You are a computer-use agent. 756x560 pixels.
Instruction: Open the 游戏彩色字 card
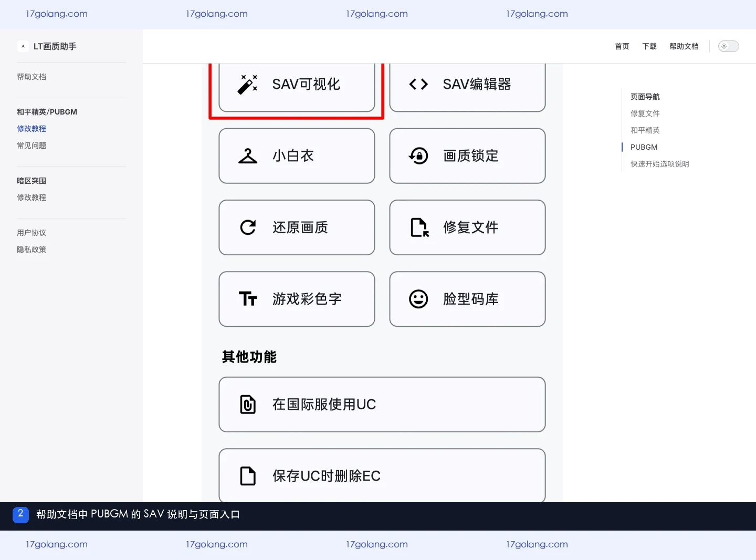297,299
